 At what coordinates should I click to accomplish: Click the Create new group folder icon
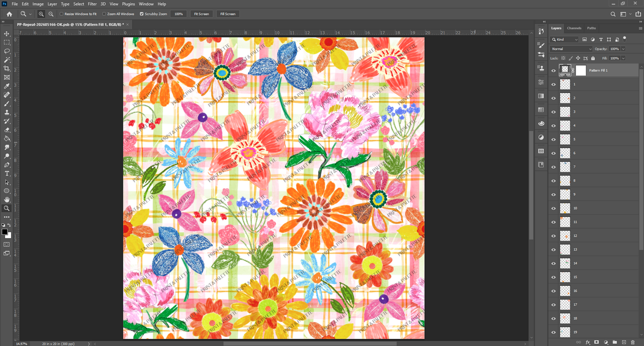pyautogui.click(x=615, y=342)
